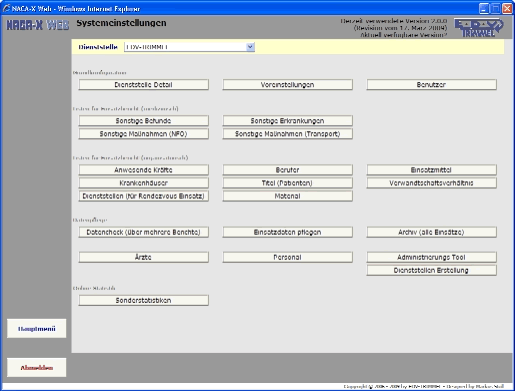Open the Dienststelle dropdown arrow
The width and height of the screenshot is (515, 391).
pyautogui.click(x=250, y=47)
